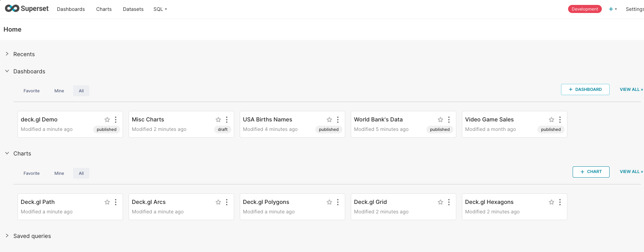This screenshot has width=644, height=252.
Task: Open the SQL dropdown menu
Action: click(160, 9)
